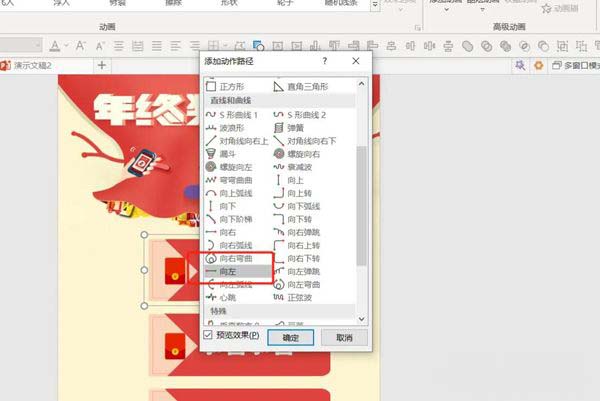Open the 多窗口模式 multi-window option
This screenshot has height=401, width=600.
coord(576,65)
